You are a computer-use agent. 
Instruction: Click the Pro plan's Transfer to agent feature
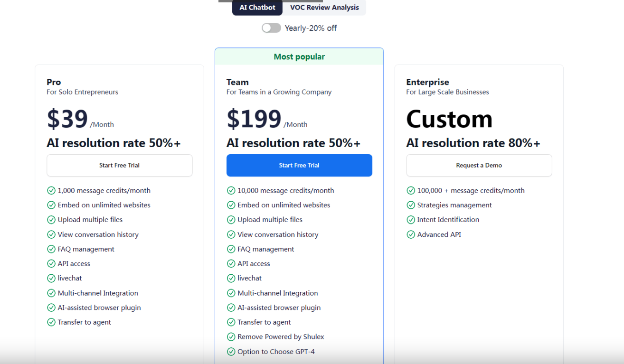(x=85, y=322)
